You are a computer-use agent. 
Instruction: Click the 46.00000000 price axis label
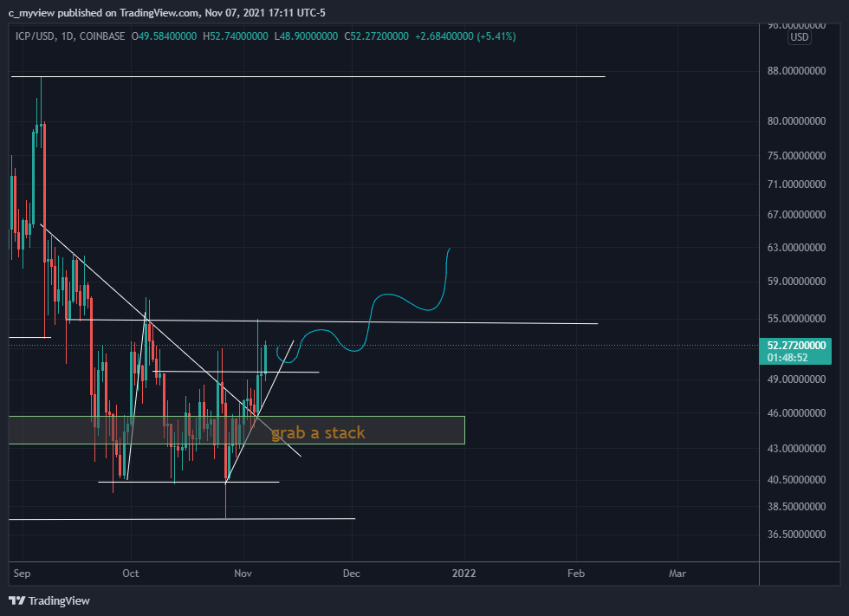[796, 413]
